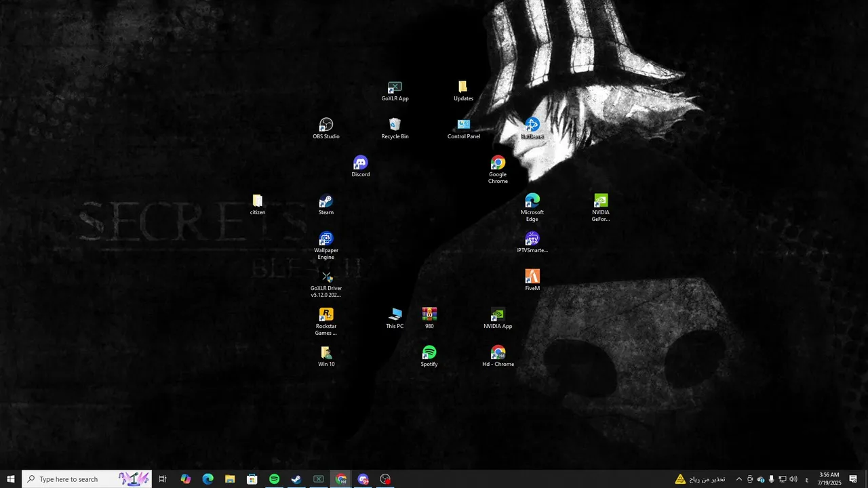Open the Action Center notifications
The image size is (868, 488).
[x=853, y=479]
